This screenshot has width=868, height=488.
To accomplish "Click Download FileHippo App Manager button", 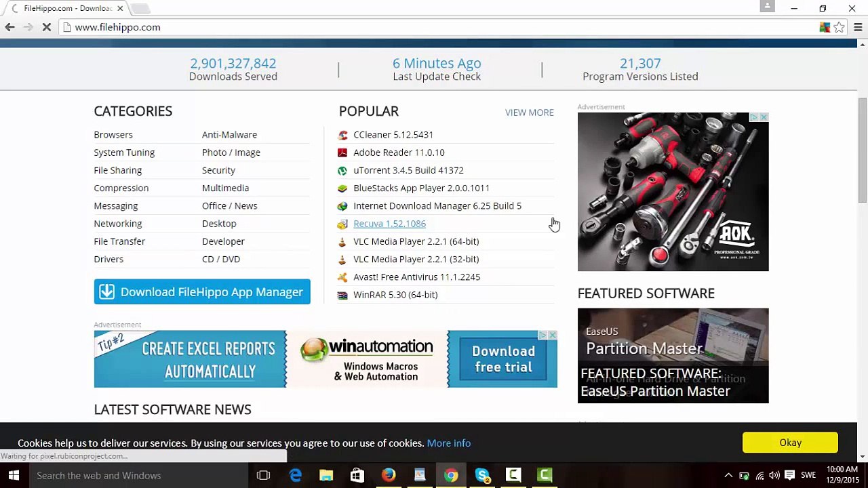I will point(202,292).
